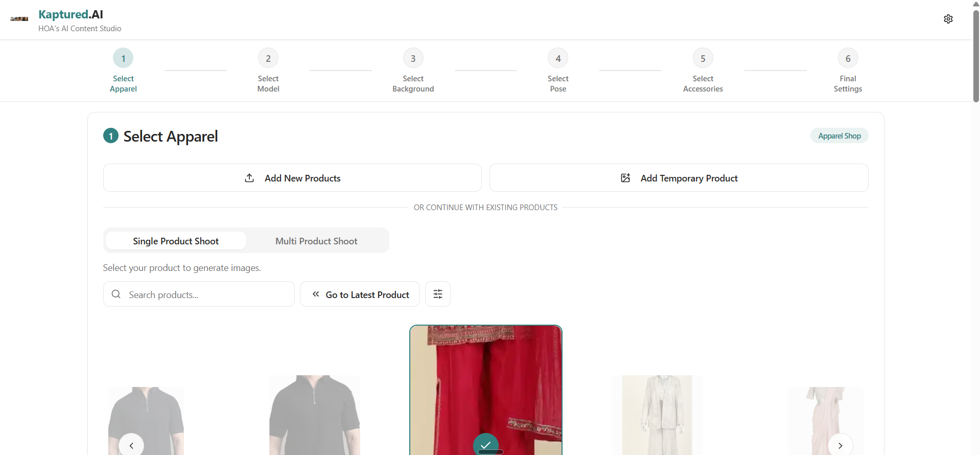This screenshot has width=980, height=455.
Task: Go to step 4 Select Pose
Action: (558, 71)
